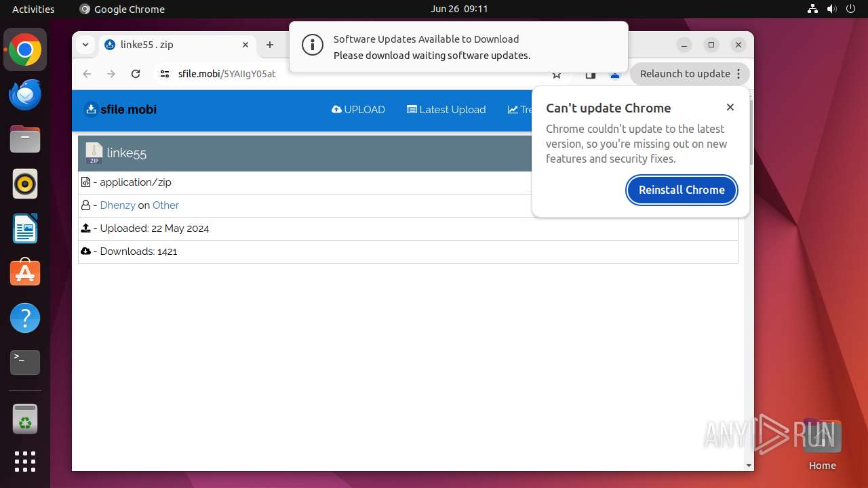868x488 pixels.
Task: Open the Trending menu item
Action: pos(520,110)
